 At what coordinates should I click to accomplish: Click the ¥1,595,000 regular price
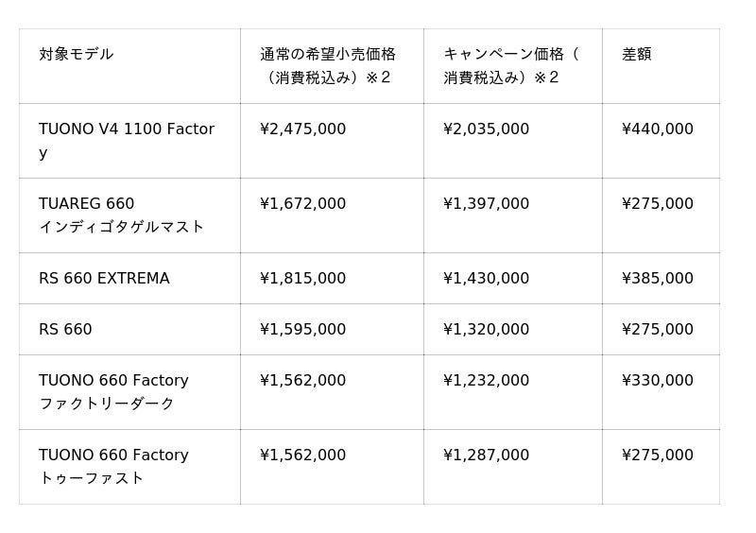302,330
